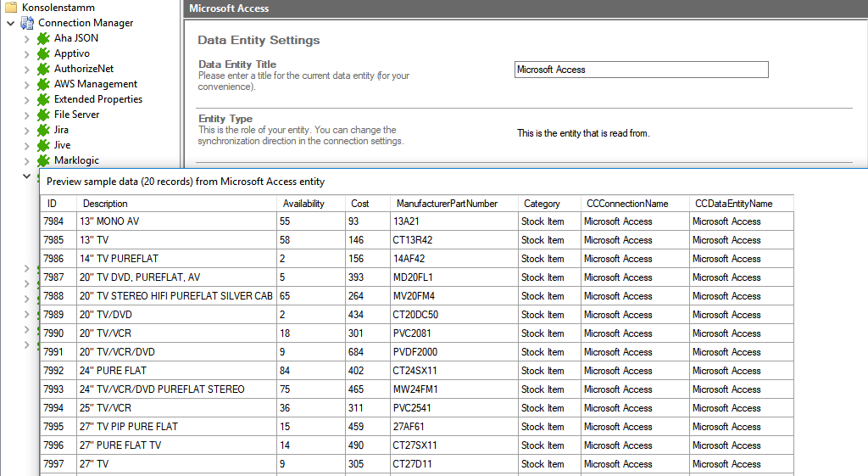Click the green Jive connection icon
Image resolution: width=868 pixels, height=476 pixels.
43,145
